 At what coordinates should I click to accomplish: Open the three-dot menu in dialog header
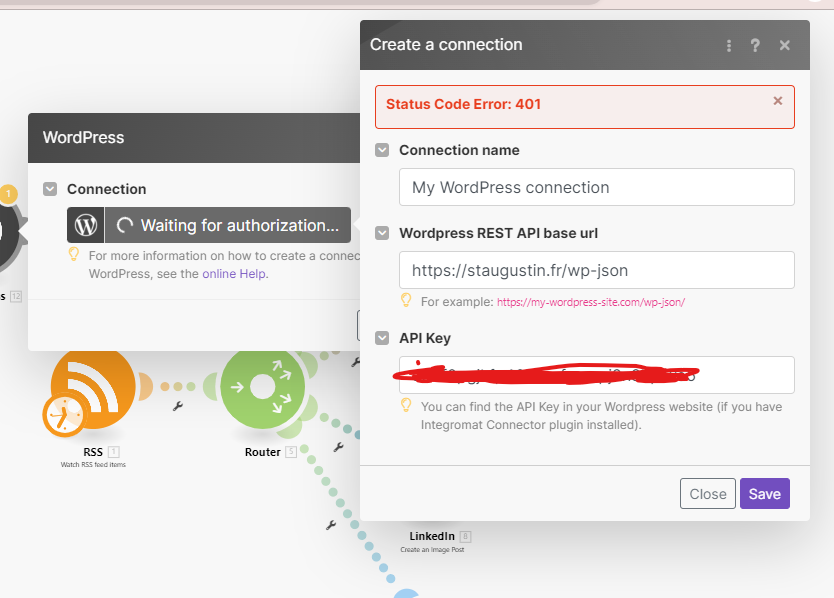729,45
